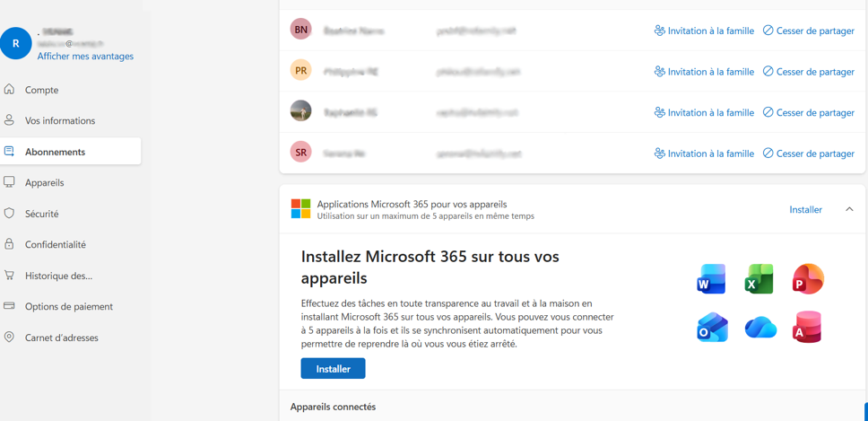Click the 5 appareils maximum subtitle
This screenshot has width=868, height=421.
tap(426, 216)
